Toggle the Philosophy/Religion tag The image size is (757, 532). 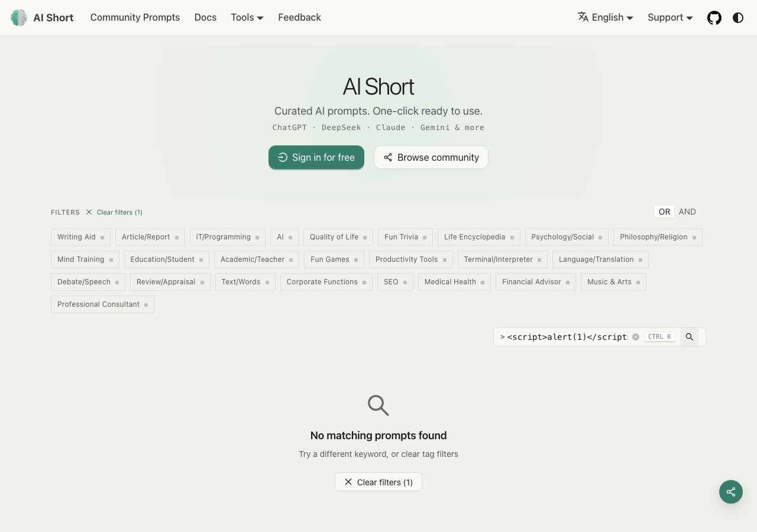658,237
